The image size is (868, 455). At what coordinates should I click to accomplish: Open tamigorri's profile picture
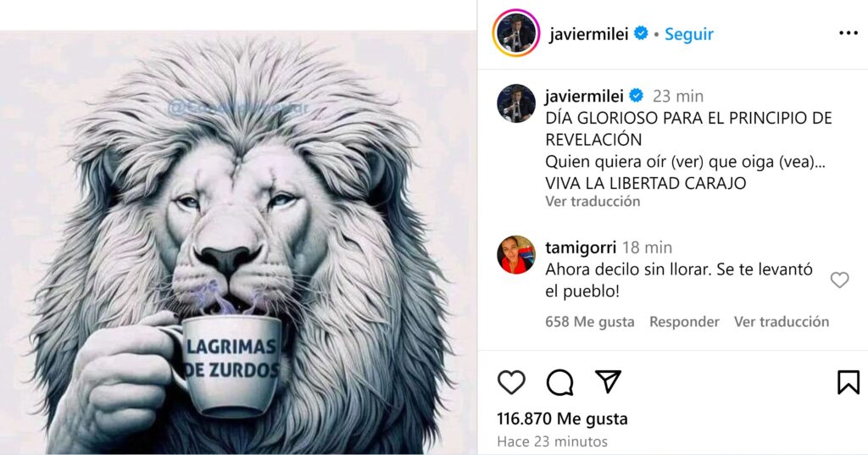[516, 255]
